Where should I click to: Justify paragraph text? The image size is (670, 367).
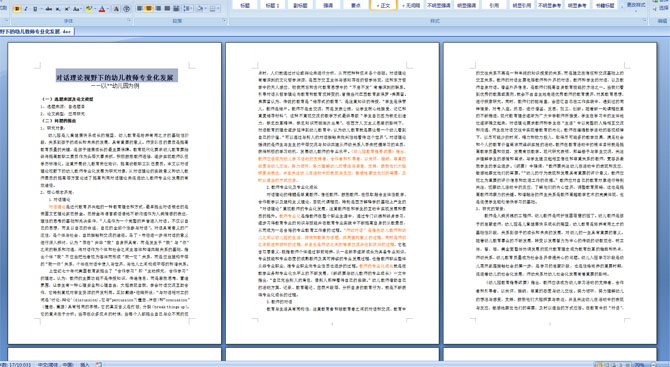click(167, 9)
